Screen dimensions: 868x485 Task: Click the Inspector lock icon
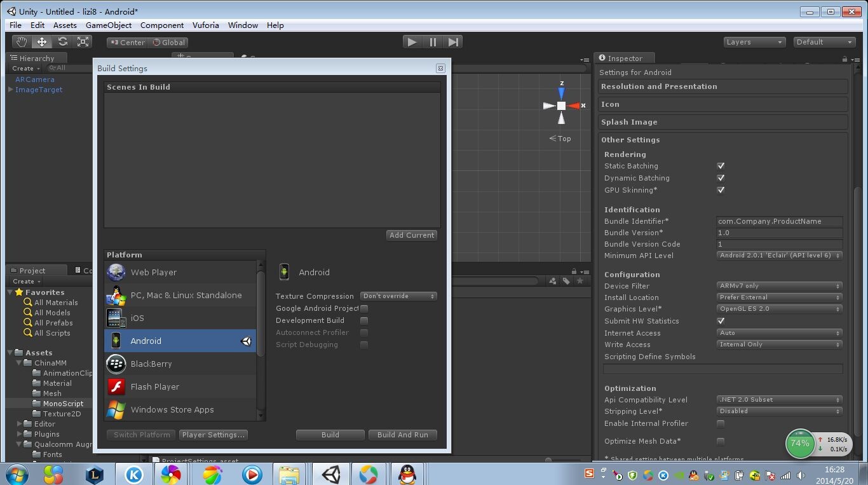pyautogui.click(x=844, y=58)
